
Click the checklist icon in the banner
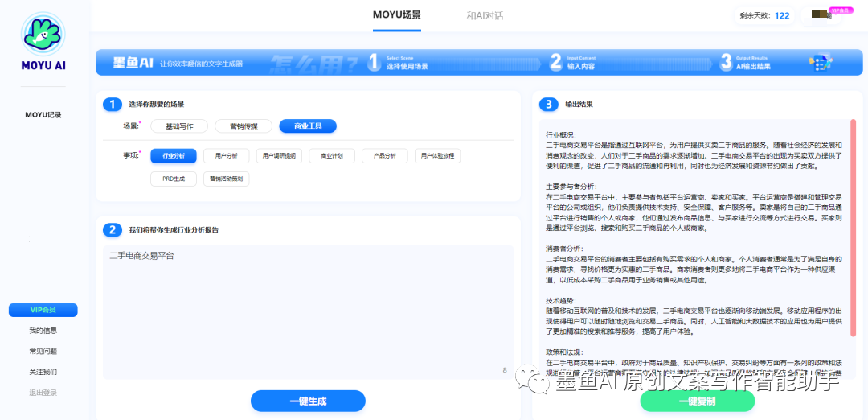point(821,62)
